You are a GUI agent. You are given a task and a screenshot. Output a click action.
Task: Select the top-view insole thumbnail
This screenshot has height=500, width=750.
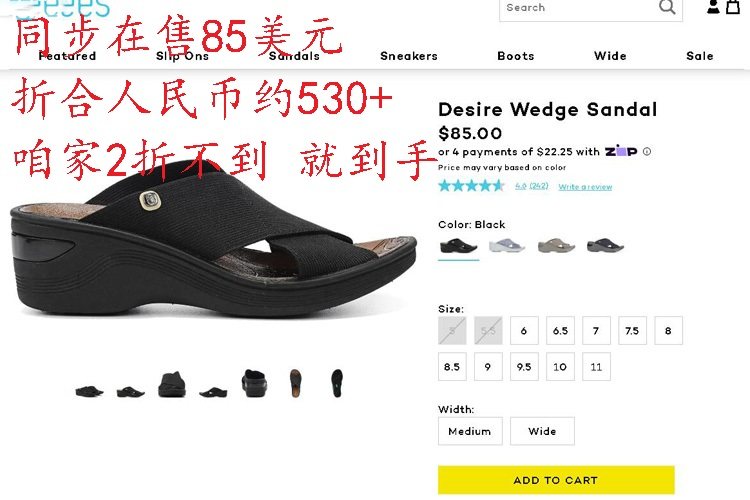pos(296,383)
